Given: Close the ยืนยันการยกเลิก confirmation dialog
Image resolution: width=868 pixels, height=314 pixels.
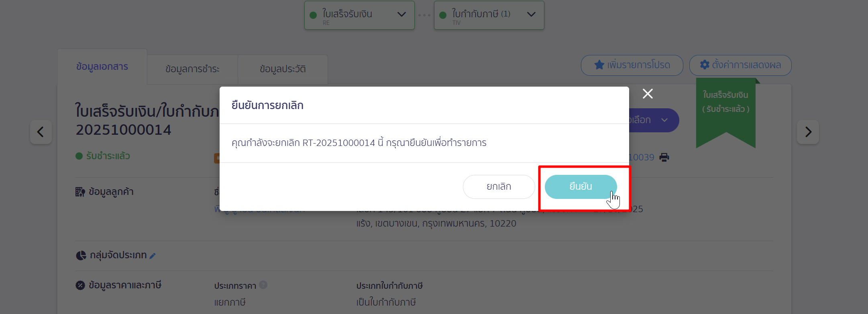Looking at the screenshot, I should tap(648, 93).
